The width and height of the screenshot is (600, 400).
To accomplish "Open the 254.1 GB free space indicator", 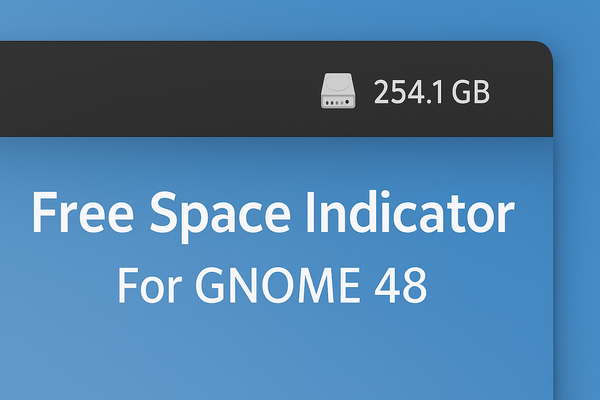I will click(405, 92).
